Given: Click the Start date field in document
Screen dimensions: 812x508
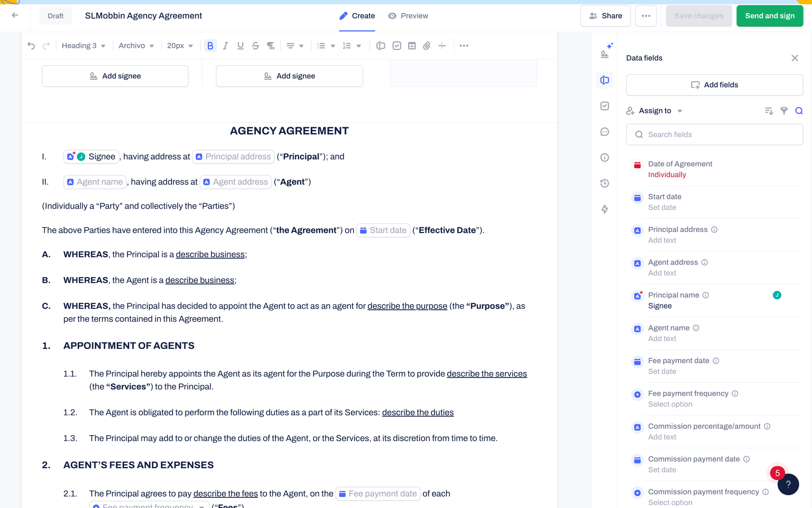Looking at the screenshot, I should point(383,230).
